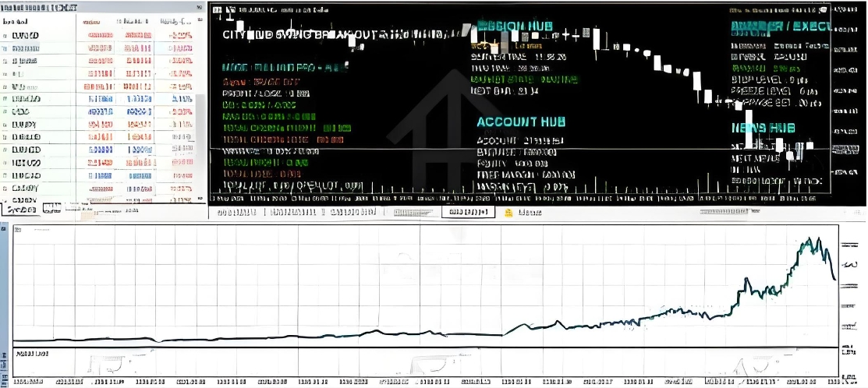Switch to the Symbols tab in Market Watch
868x388 pixels.
21,210
